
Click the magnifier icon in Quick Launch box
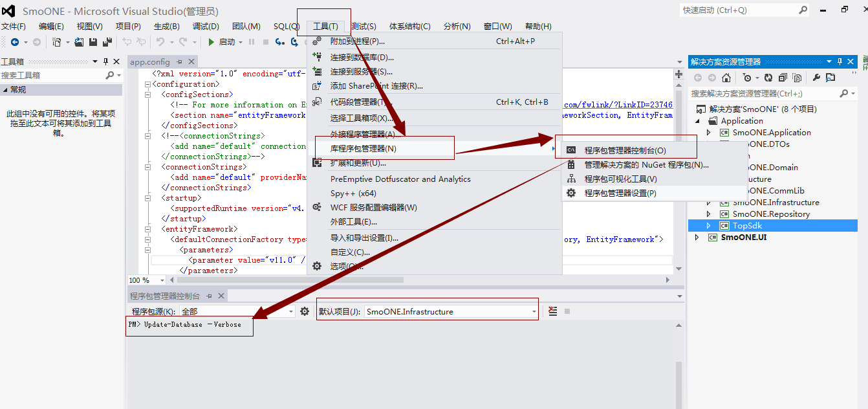click(803, 10)
